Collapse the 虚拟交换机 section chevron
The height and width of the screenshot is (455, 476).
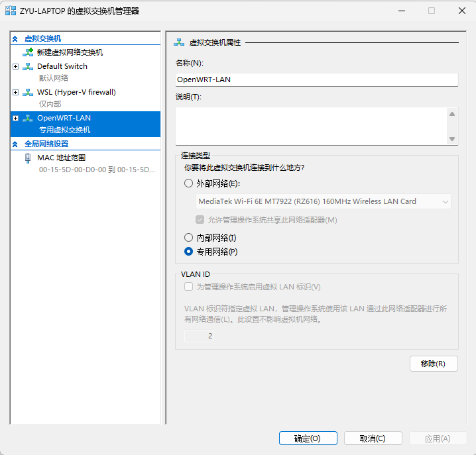pyautogui.click(x=15, y=39)
